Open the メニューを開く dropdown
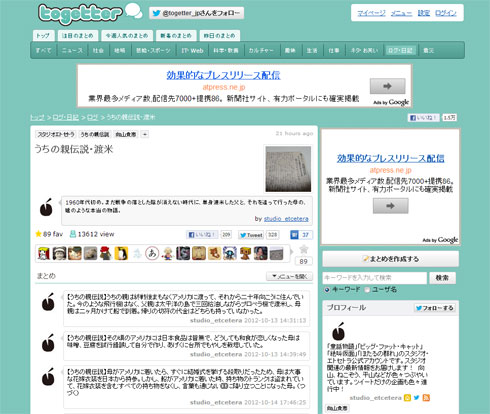490x414 pixels. click(289, 276)
